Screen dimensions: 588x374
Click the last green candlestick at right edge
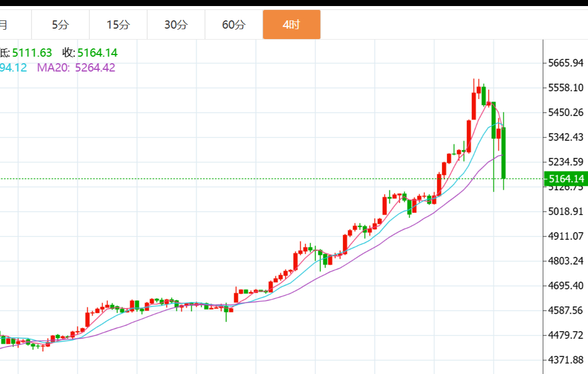tap(503, 152)
